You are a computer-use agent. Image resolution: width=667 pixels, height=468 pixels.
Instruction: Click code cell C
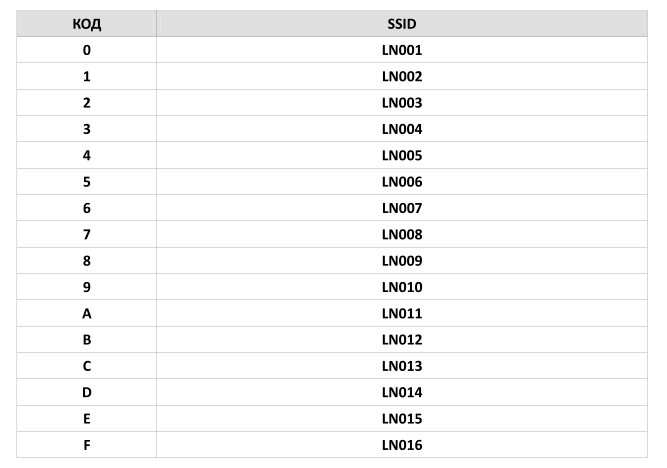pyautogui.click(x=86, y=366)
